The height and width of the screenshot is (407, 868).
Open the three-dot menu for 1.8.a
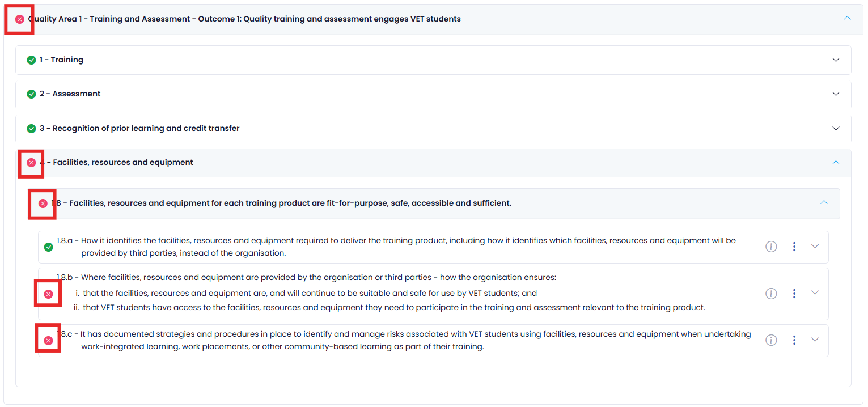794,247
